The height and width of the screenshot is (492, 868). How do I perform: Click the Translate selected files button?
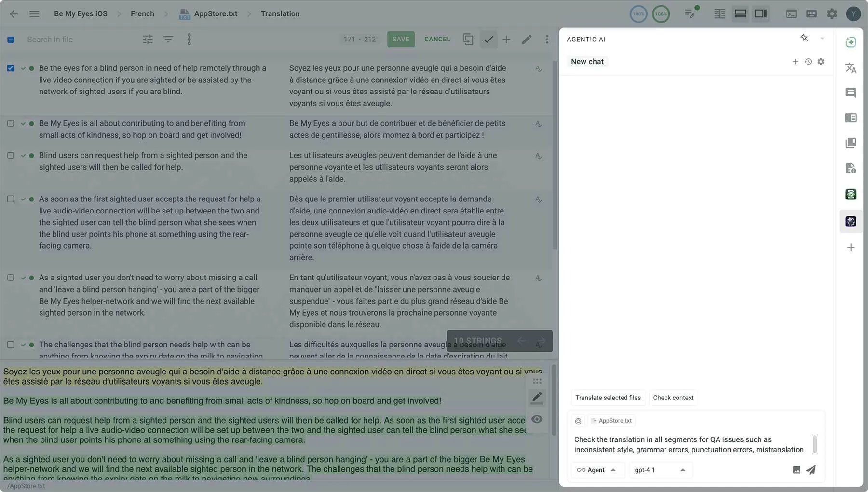click(x=608, y=398)
